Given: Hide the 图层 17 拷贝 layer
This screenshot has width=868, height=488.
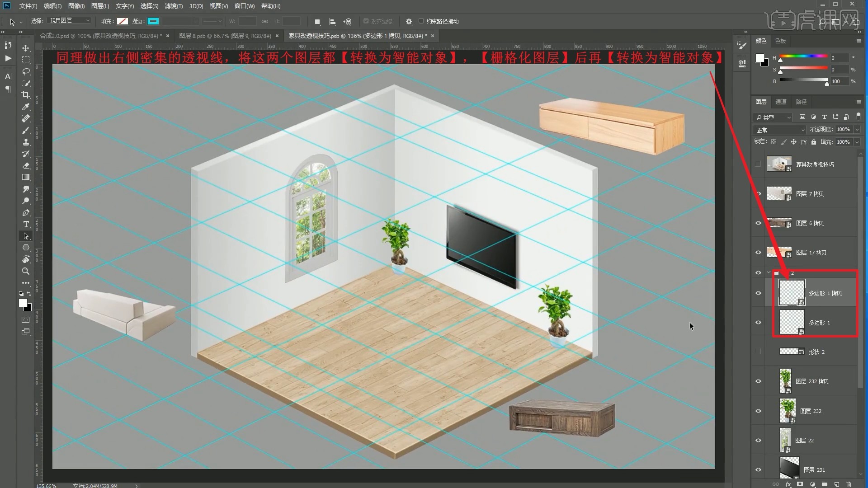Looking at the screenshot, I should point(759,253).
